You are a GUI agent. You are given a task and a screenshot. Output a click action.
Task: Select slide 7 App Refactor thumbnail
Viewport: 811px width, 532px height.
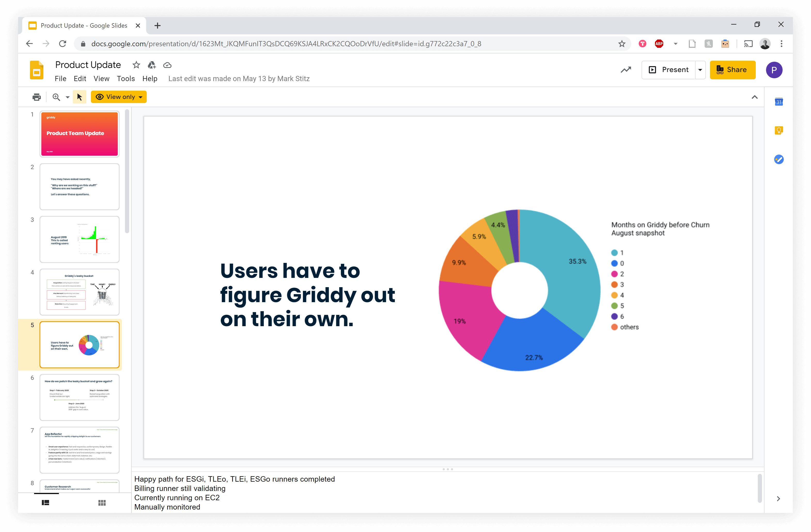tap(79, 450)
